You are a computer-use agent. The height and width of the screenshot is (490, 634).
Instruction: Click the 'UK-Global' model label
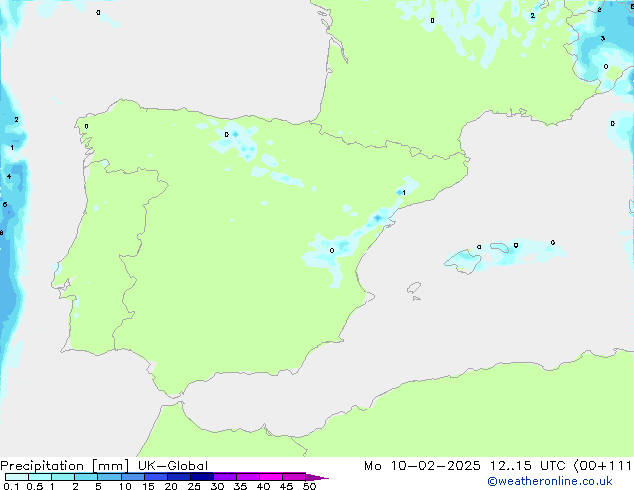point(173,466)
